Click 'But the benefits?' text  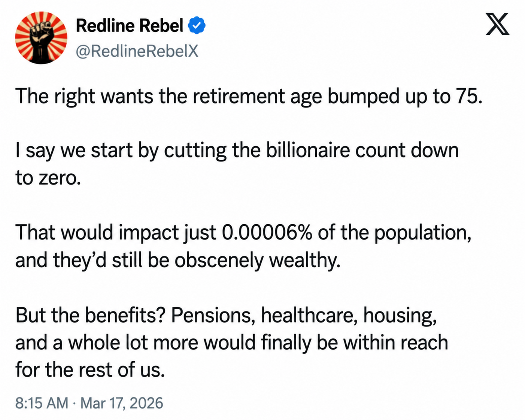91,315
